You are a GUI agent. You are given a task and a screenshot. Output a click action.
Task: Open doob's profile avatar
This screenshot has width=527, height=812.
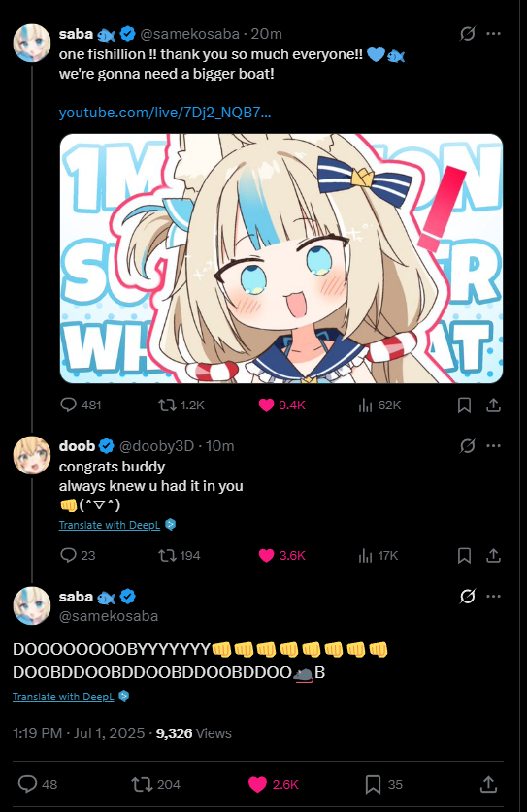[x=32, y=456]
